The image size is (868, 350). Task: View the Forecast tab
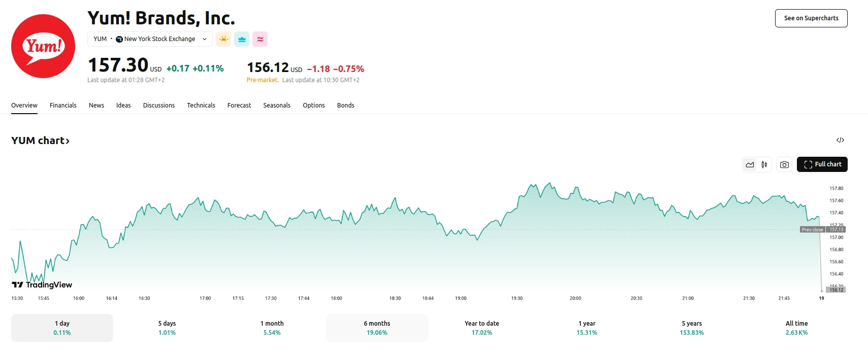pos(239,106)
